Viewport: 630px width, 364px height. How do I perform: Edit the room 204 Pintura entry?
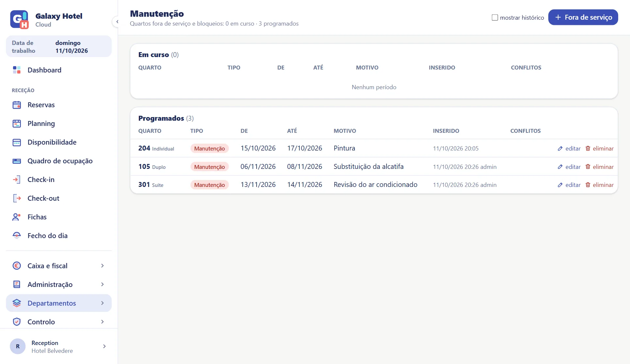point(569,149)
